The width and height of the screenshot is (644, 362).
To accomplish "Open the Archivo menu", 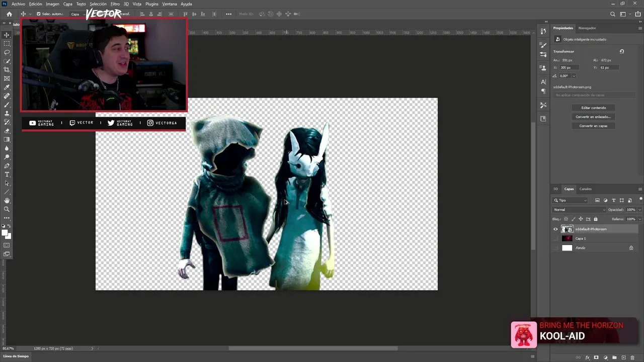I will point(18,4).
